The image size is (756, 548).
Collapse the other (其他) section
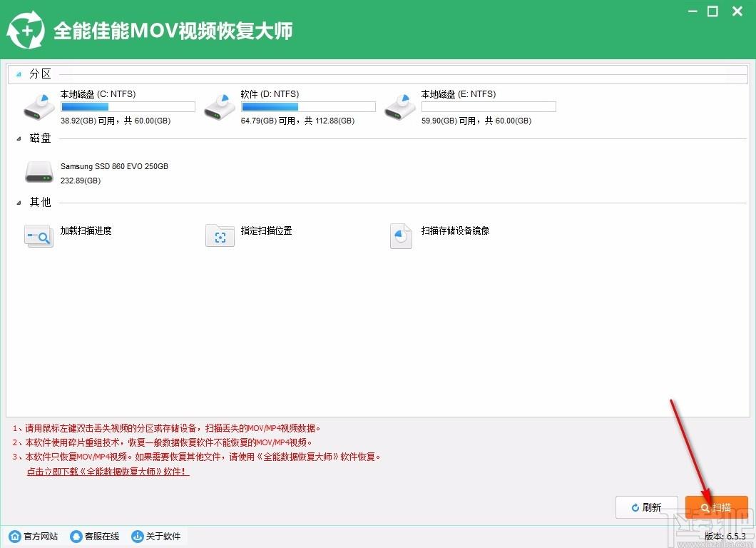coord(19,203)
